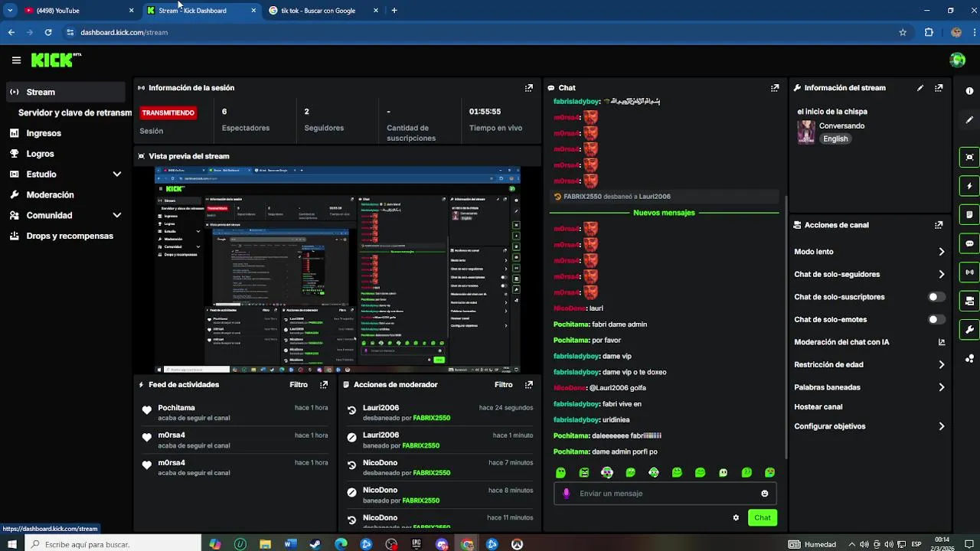Image resolution: width=980 pixels, height=551 pixels.
Task: Pop out the Feed de actividades panel
Action: click(324, 385)
